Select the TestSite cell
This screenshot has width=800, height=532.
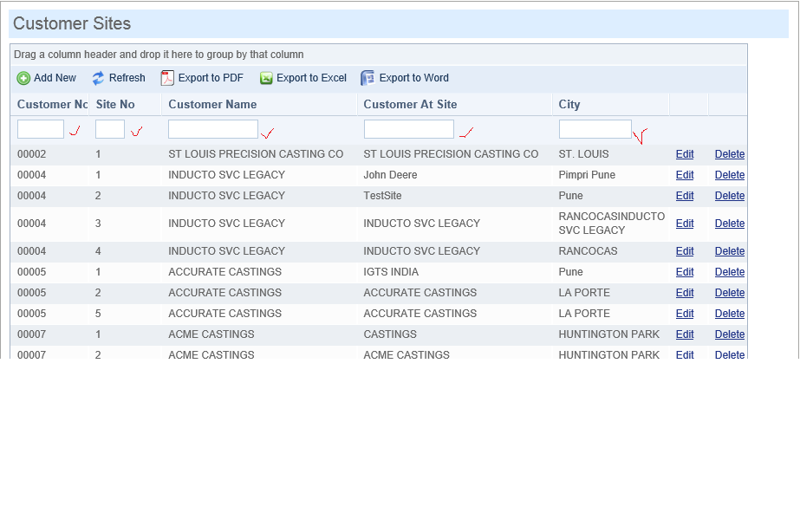tap(382, 196)
